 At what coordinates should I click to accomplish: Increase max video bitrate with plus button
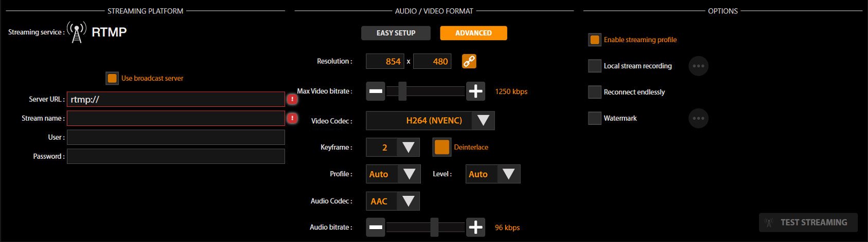click(x=475, y=91)
